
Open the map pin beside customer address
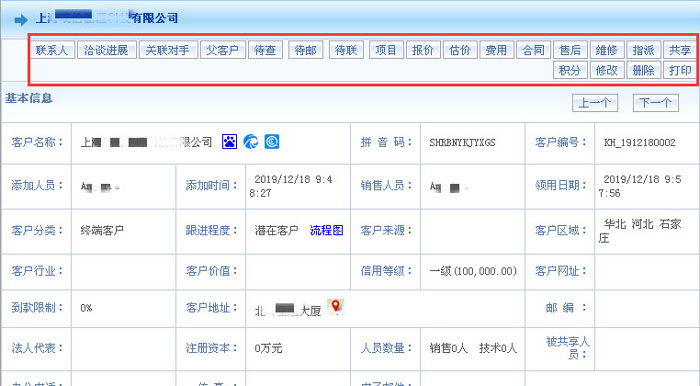335,307
